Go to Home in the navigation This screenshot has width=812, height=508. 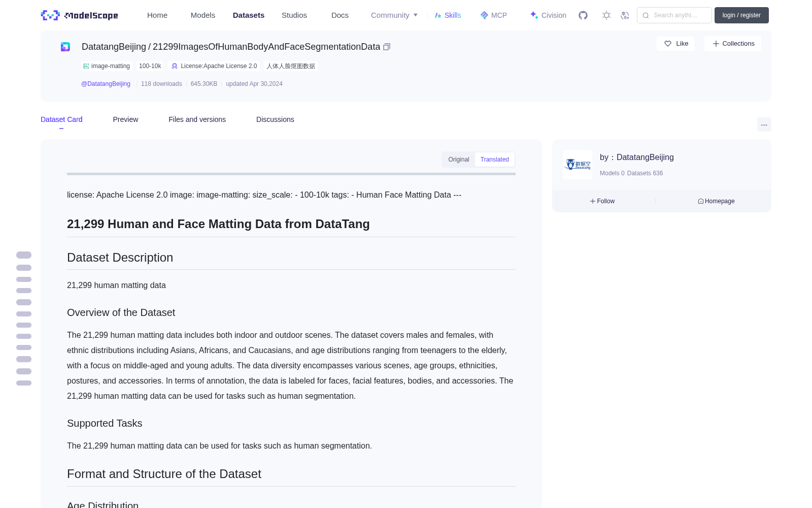157,15
